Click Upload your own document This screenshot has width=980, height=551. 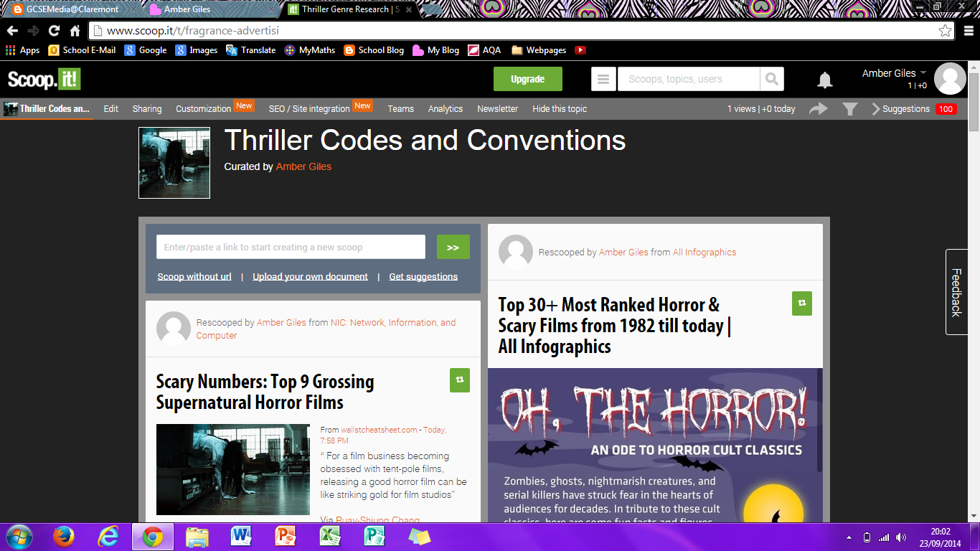(x=310, y=276)
